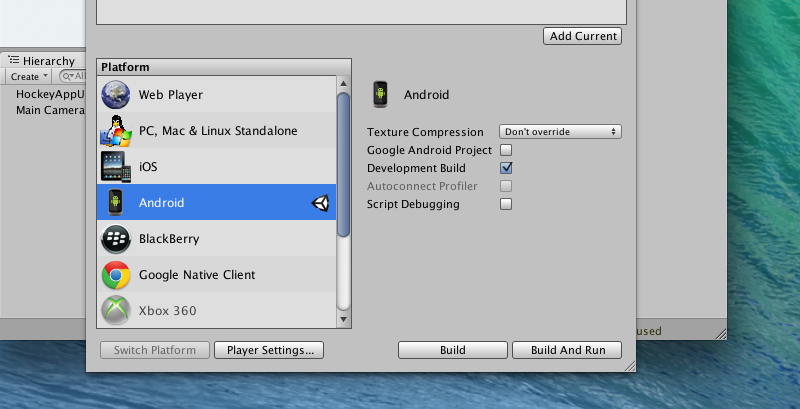Viewport: 800px width, 409px height.
Task: Click the Platform list header
Action: (x=224, y=67)
